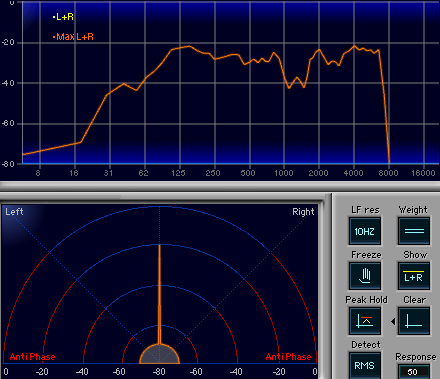Toggle the Peak Hold graph icon
440x379 pixels.
point(365,321)
